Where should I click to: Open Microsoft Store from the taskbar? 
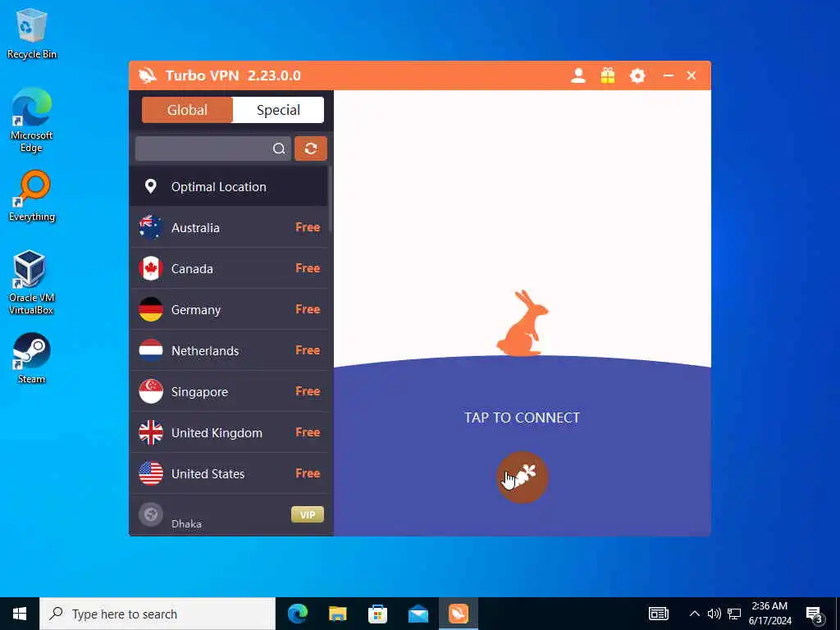pyautogui.click(x=377, y=614)
